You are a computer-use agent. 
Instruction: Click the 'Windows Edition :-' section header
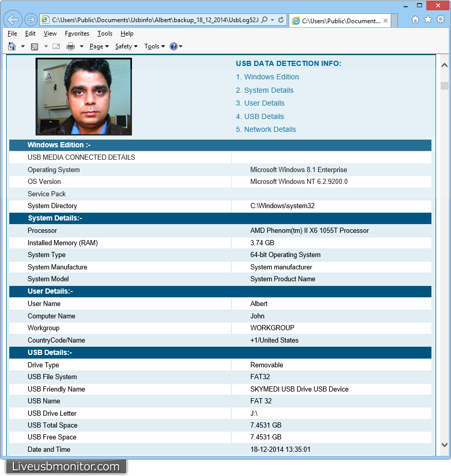[x=220, y=145]
